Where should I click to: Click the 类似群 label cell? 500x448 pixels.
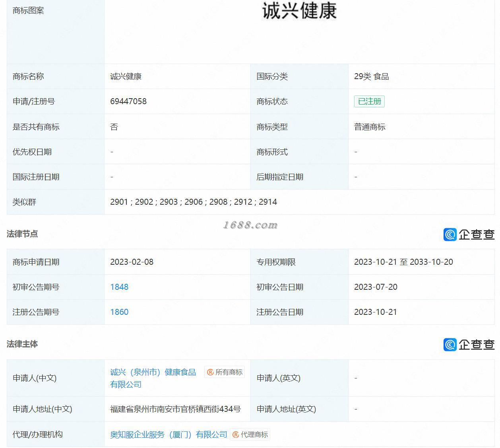click(x=56, y=202)
